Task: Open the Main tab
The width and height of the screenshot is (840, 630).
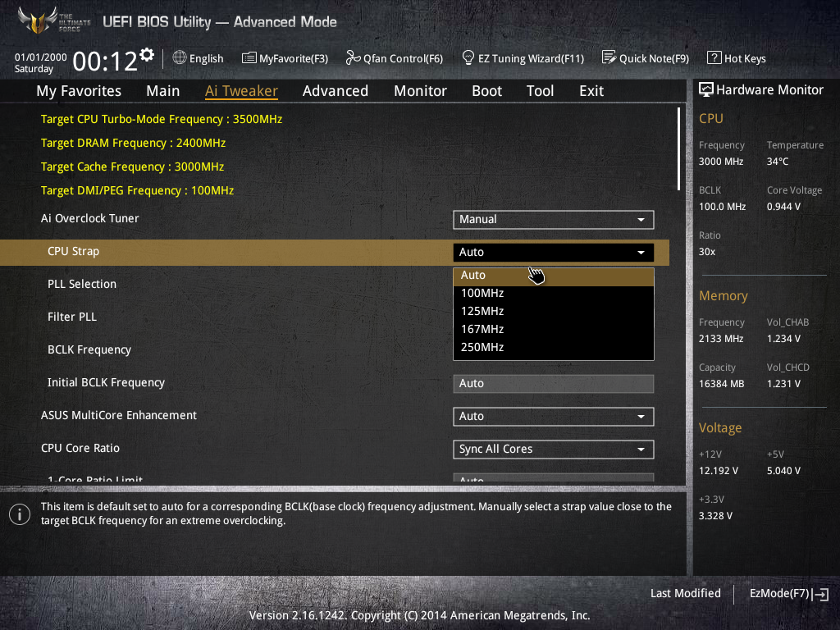Action: pos(163,90)
